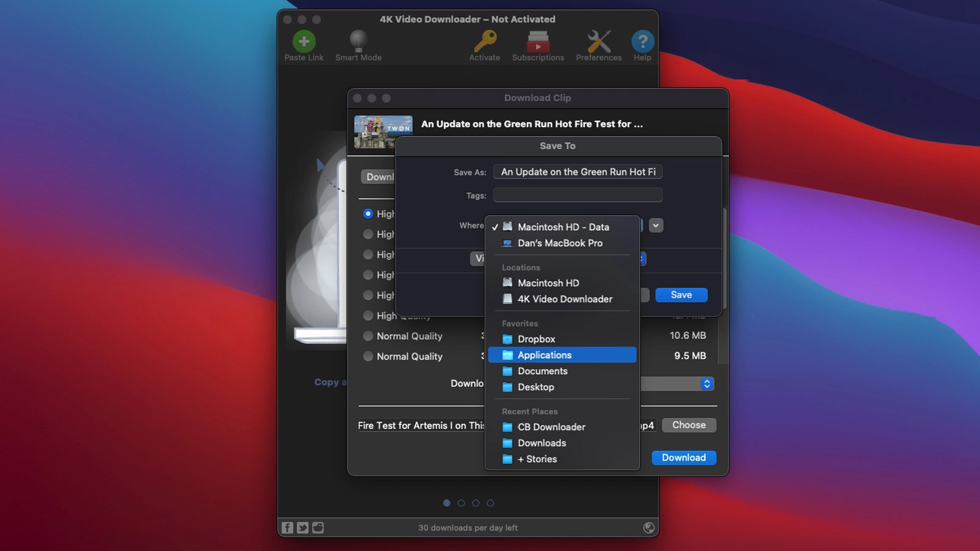Select the 9.5 MB Normal Quality option
The width and height of the screenshot is (980, 551).
pyautogui.click(x=368, y=356)
